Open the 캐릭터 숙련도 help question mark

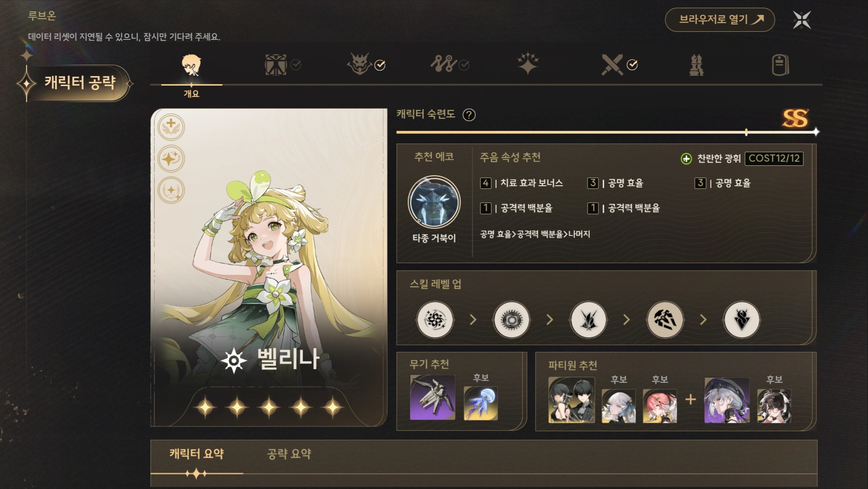pyautogui.click(x=469, y=115)
